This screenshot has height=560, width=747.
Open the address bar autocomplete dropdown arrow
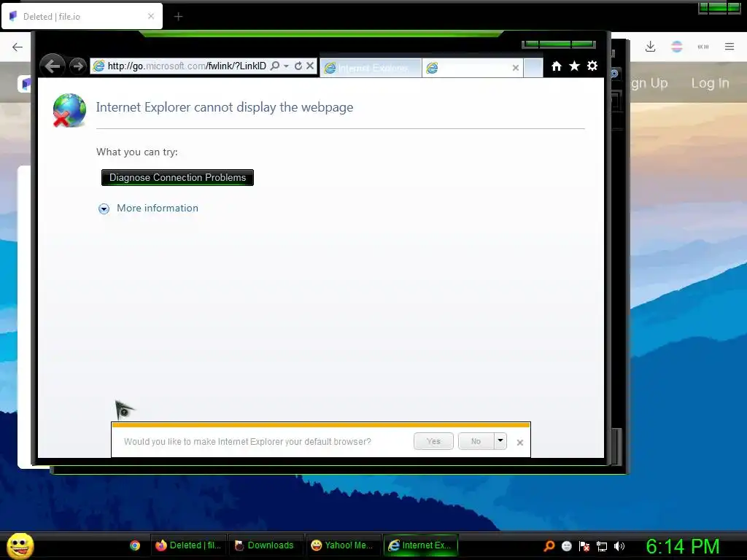click(286, 66)
